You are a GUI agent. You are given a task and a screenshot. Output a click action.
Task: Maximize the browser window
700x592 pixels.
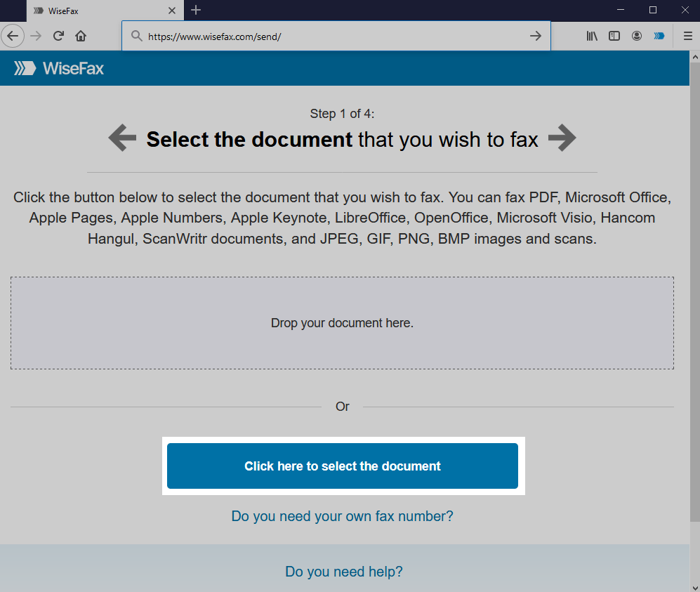[653, 10]
